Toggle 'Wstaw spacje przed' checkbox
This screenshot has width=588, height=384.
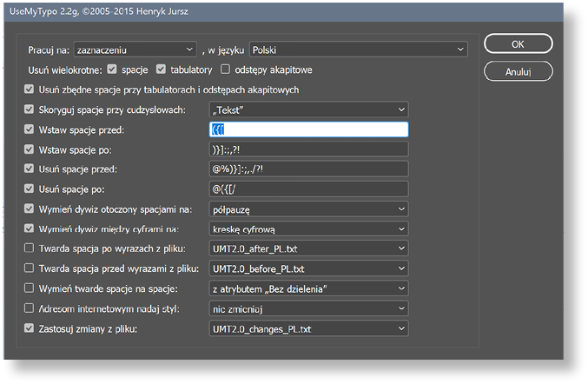tap(29, 129)
